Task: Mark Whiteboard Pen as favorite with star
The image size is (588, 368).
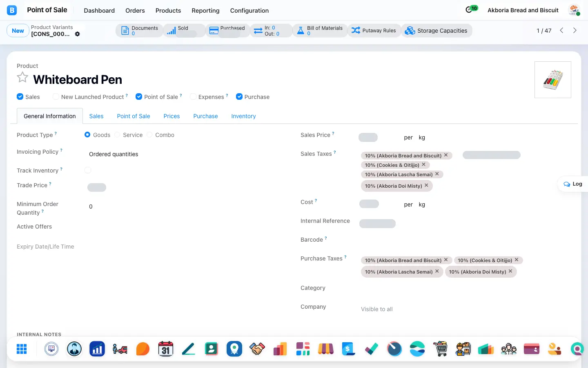Action: [x=22, y=77]
